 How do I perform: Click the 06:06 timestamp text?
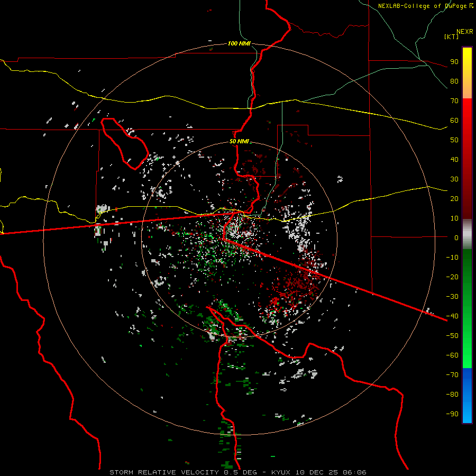pos(354,472)
